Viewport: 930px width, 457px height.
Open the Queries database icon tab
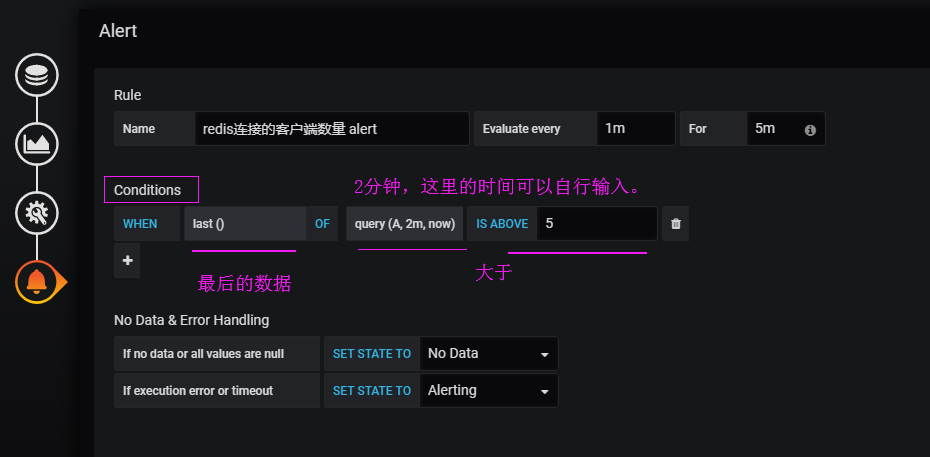(37, 75)
